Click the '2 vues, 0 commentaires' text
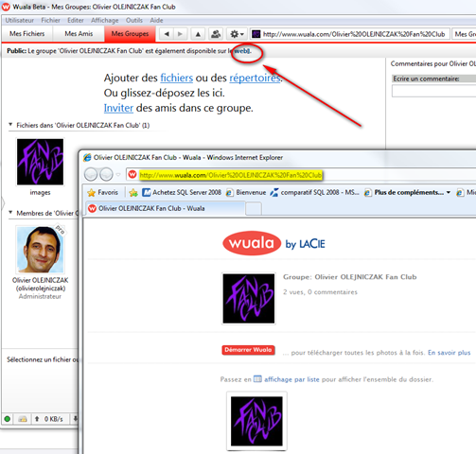Screen dimensions: 476x454 tap(320, 292)
